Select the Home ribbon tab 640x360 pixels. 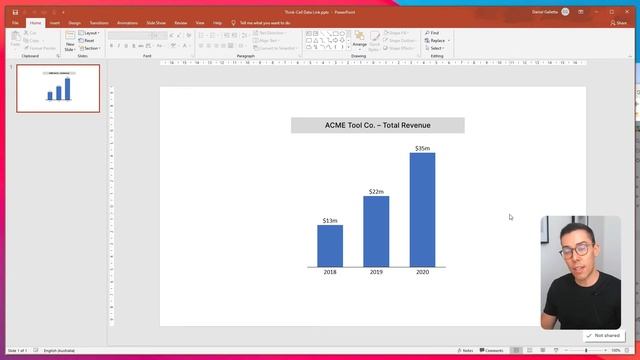[x=35, y=23]
